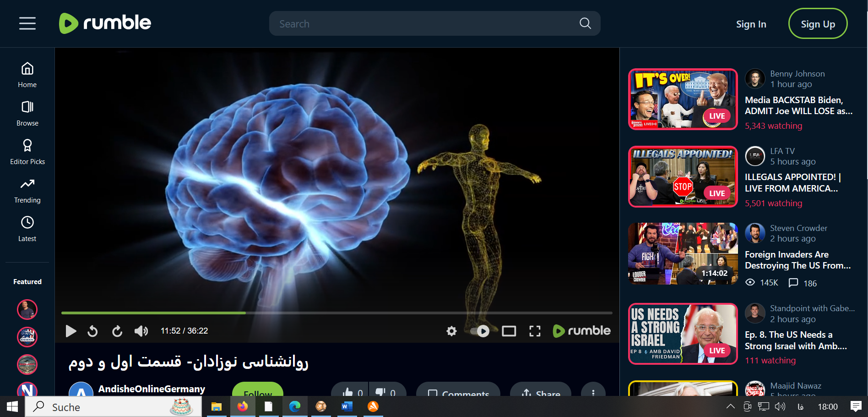The image size is (868, 417).
Task: Click the LFA TV channel avatar
Action: click(x=755, y=156)
